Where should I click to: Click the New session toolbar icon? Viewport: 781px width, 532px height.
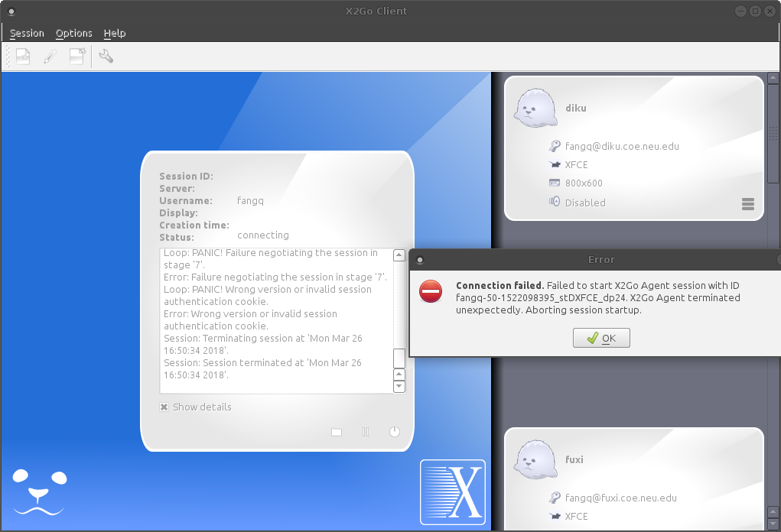[x=23, y=57]
